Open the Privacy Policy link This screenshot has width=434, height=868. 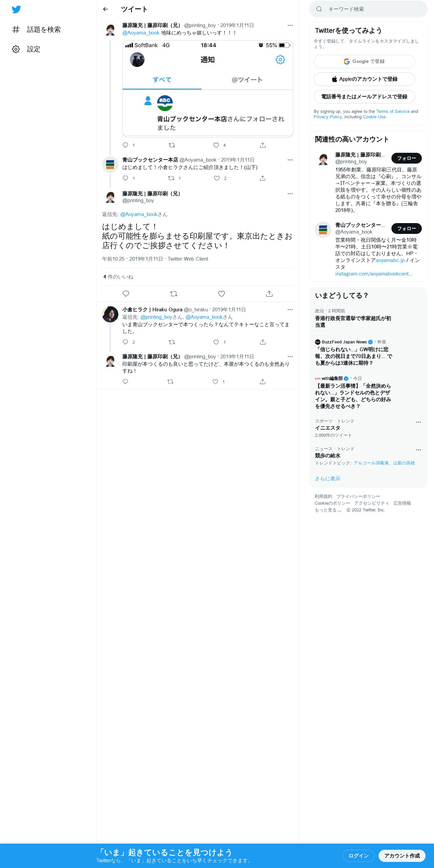pos(328,117)
